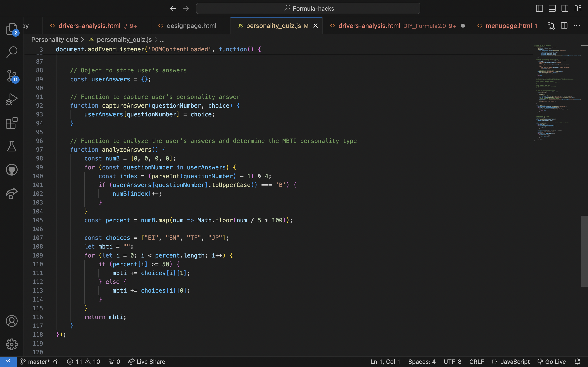Viewport: 588px width, 367px height.
Task: Click the vertical scrollbar thumb
Action: (x=584, y=251)
